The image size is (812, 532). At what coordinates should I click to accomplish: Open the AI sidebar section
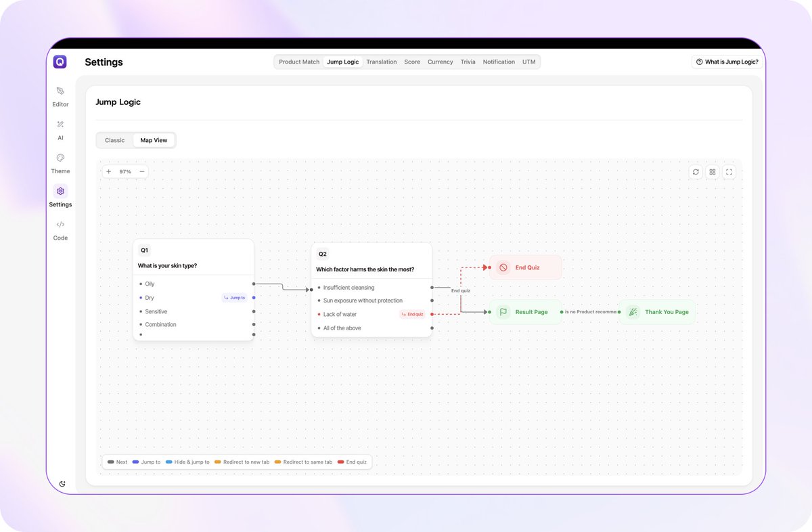[x=60, y=130]
